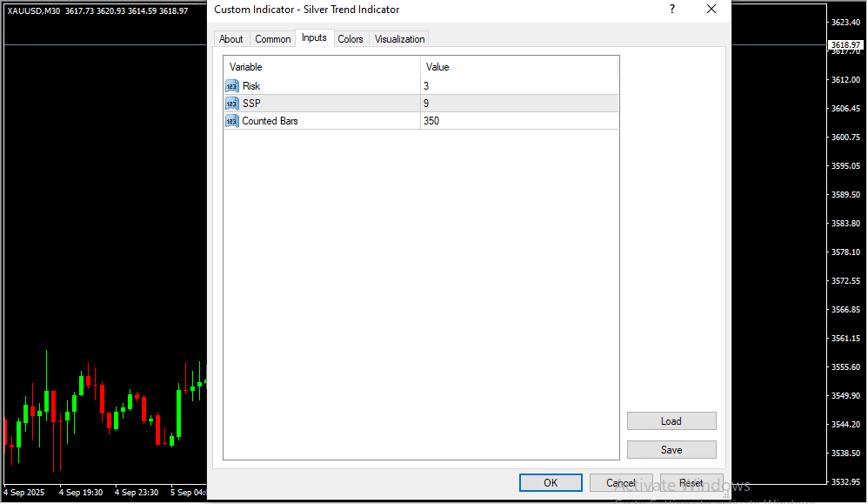Save the indicator input settings

point(671,450)
